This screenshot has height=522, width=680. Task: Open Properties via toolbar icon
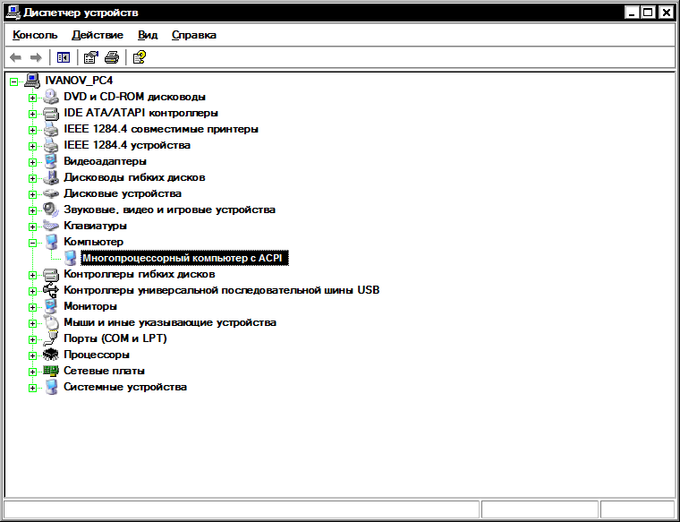(x=91, y=57)
